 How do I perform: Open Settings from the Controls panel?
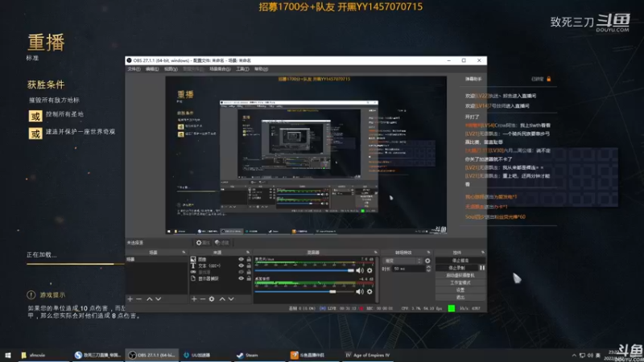[x=460, y=290]
